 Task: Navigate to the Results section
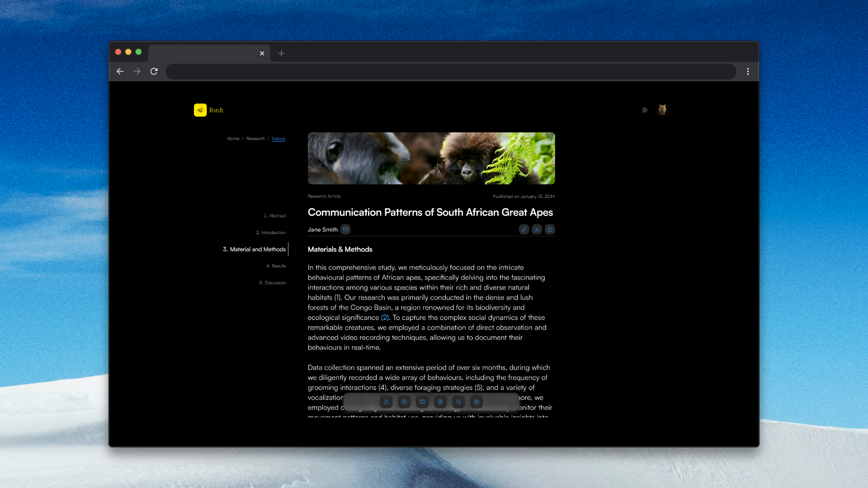coord(276,266)
